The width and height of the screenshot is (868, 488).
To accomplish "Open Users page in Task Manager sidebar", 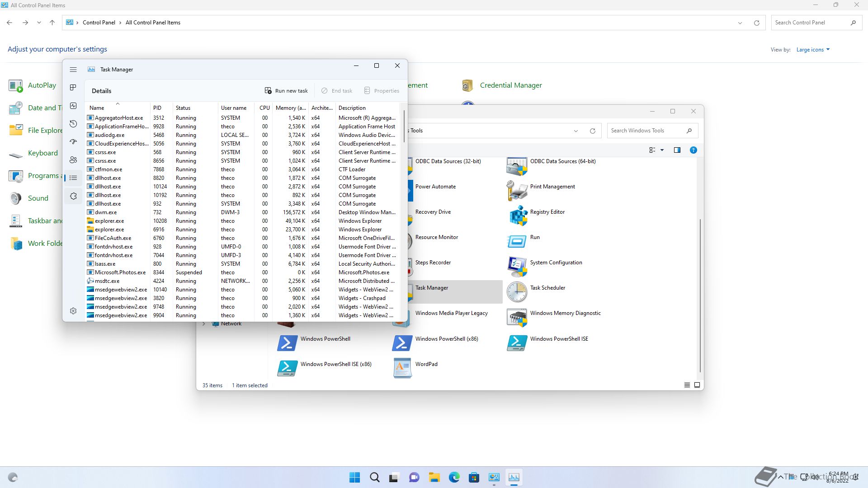I will 73,160.
